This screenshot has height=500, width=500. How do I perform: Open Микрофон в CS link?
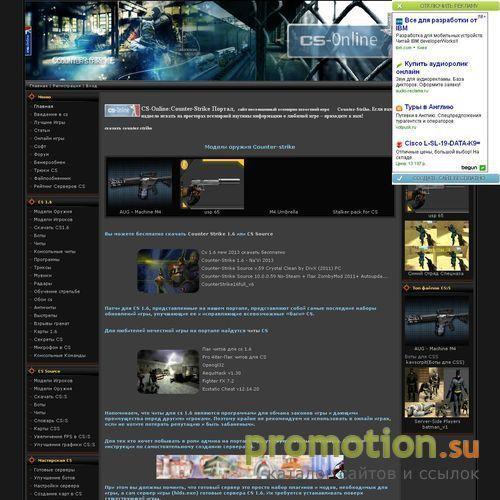(52, 347)
